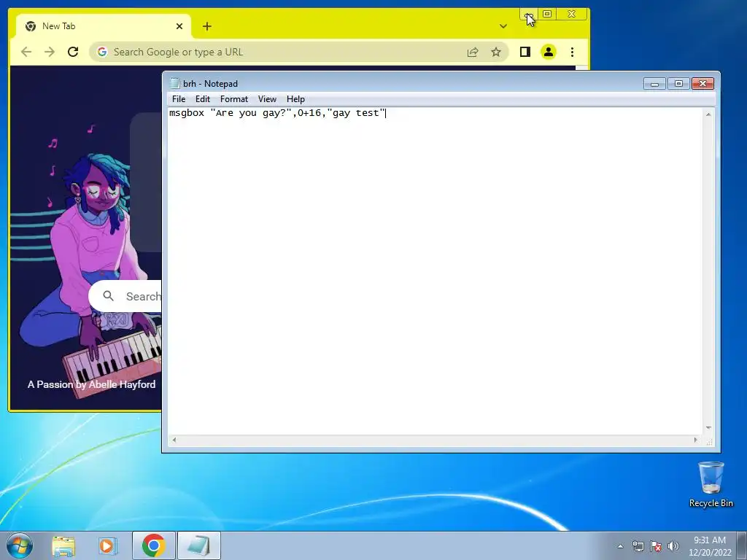The image size is (747, 560).
Task: Maximize the Notepad window
Action: [678, 84]
